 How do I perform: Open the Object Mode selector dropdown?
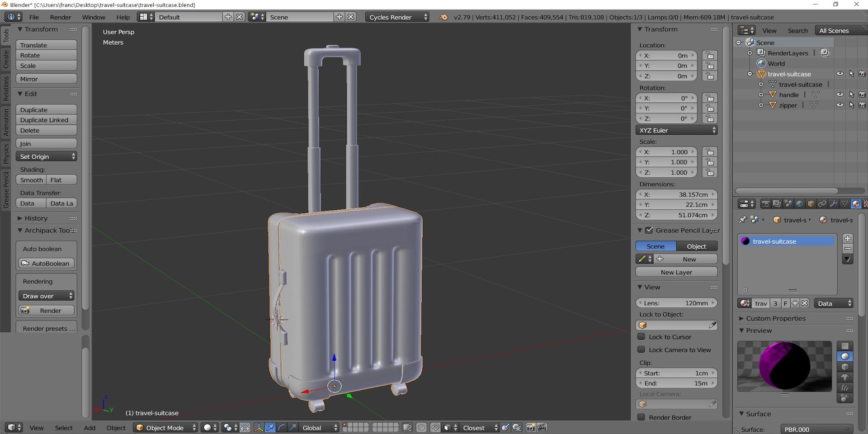click(165, 428)
